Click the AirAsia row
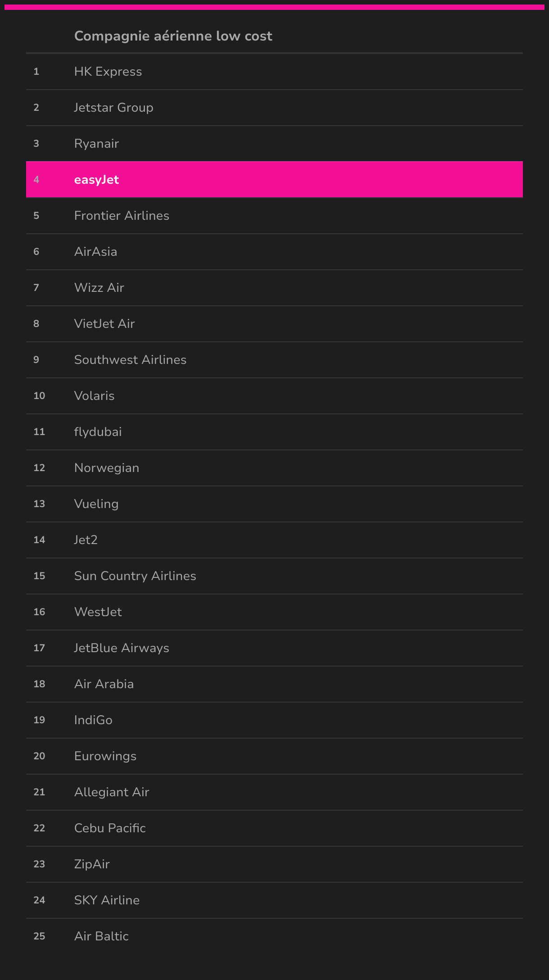 (274, 252)
